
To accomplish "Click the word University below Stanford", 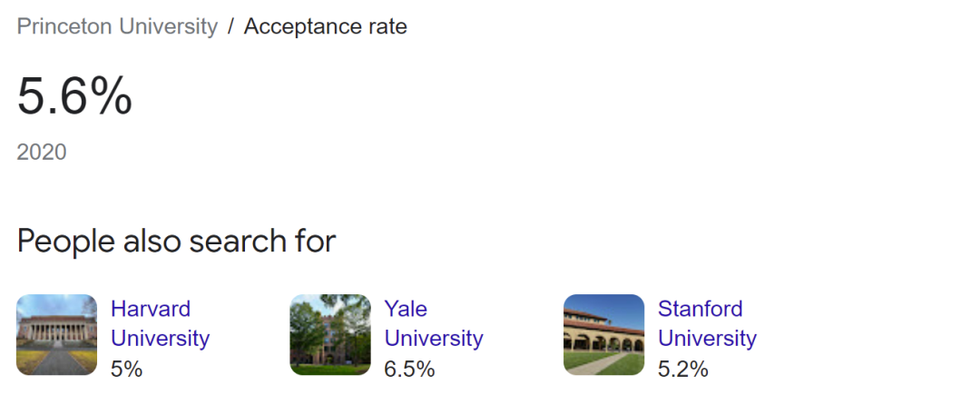I will (707, 339).
